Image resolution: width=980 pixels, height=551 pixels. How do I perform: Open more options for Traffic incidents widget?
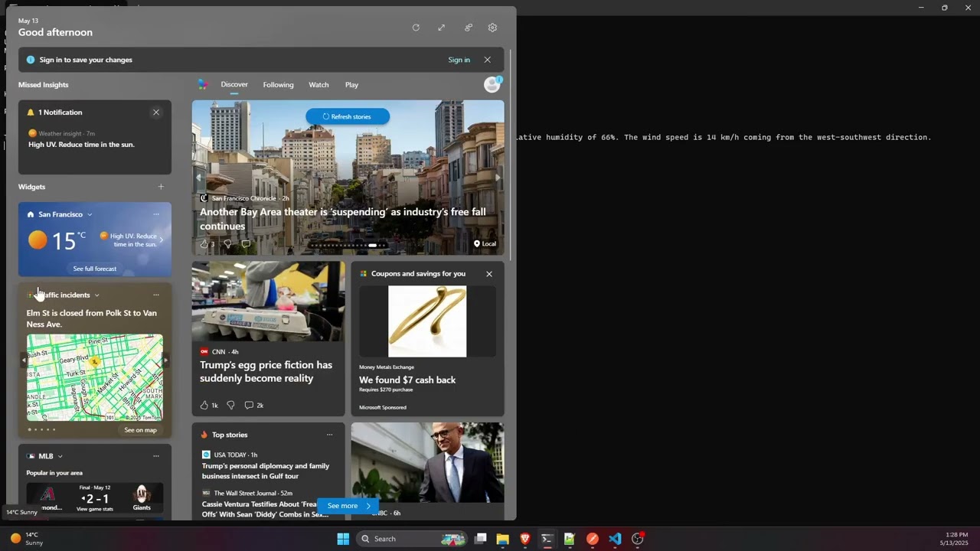pos(156,295)
